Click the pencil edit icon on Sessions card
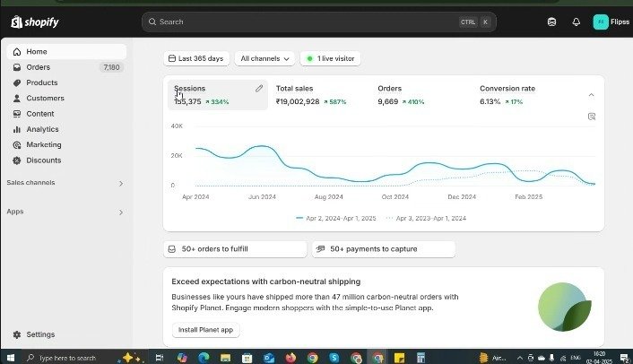Screen dimensions: 633x364 tap(259, 89)
